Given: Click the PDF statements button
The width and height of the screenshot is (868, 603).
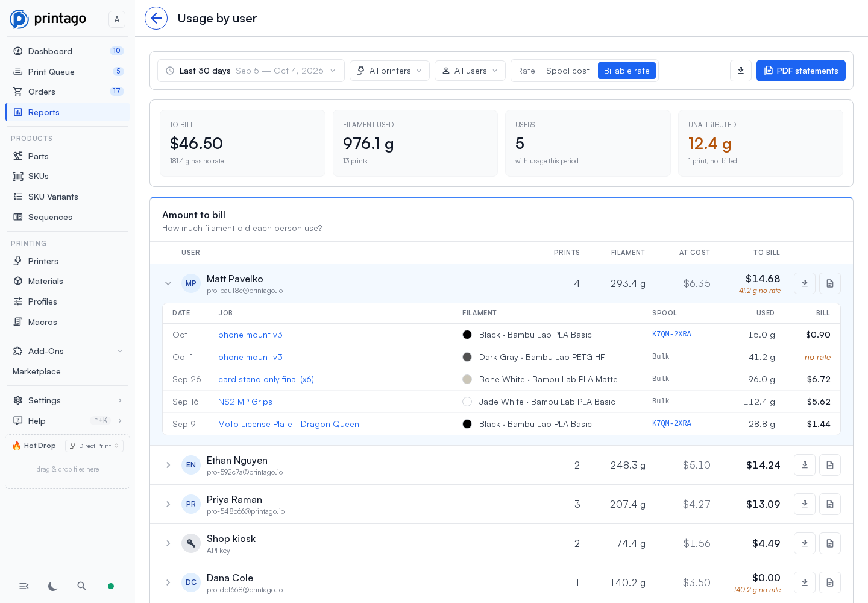Looking at the screenshot, I should pos(801,71).
